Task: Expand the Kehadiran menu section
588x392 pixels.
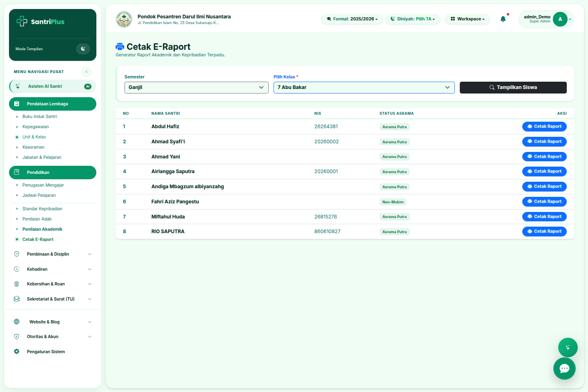Action: pyautogui.click(x=53, y=269)
